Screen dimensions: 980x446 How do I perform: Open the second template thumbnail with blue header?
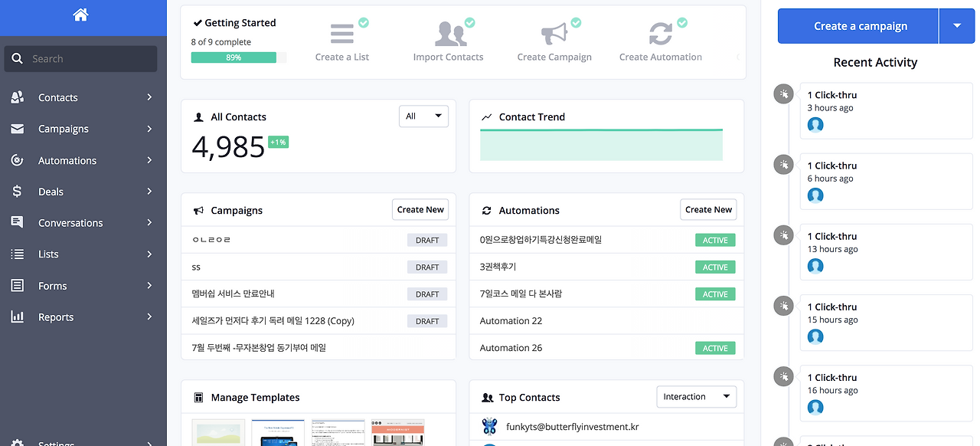pos(278,432)
